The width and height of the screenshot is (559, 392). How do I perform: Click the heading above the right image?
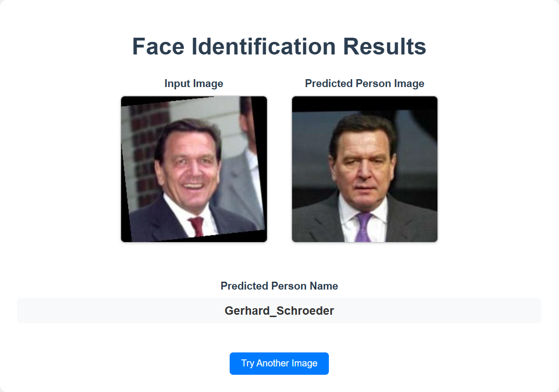click(x=364, y=83)
